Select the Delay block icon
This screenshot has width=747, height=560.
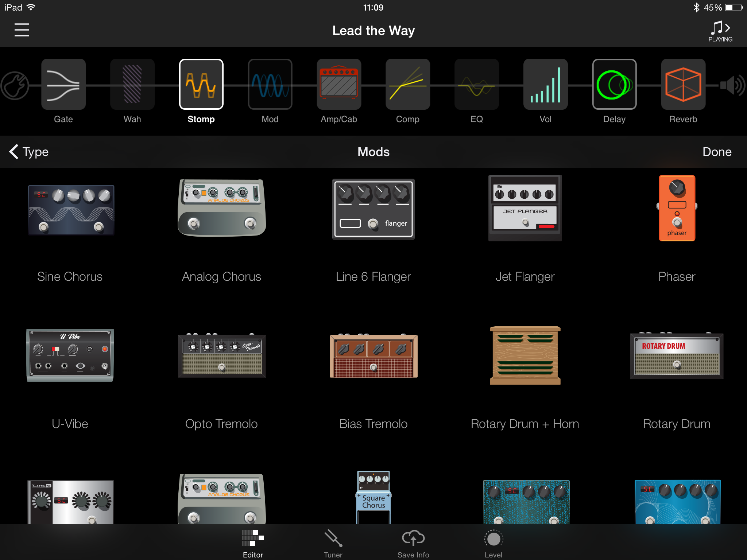[615, 84]
